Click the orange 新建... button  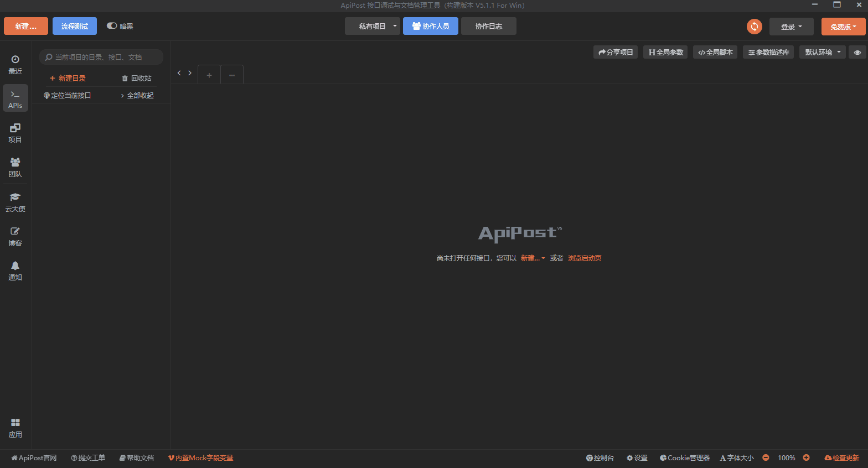tap(26, 26)
